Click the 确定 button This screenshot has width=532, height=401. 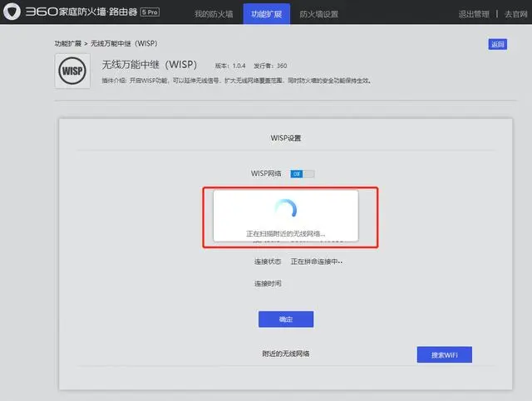285,319
